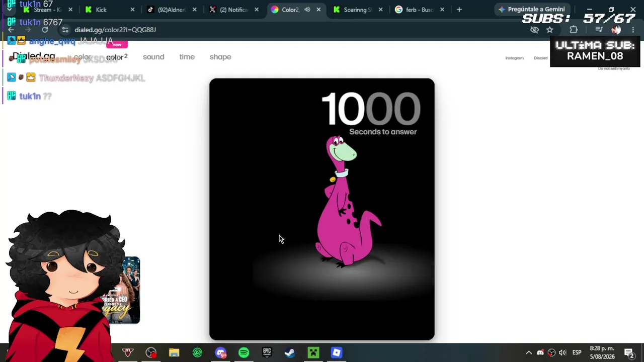
Task: Open the media controls icon in the toolbar
Action: [x=599, y=30]
